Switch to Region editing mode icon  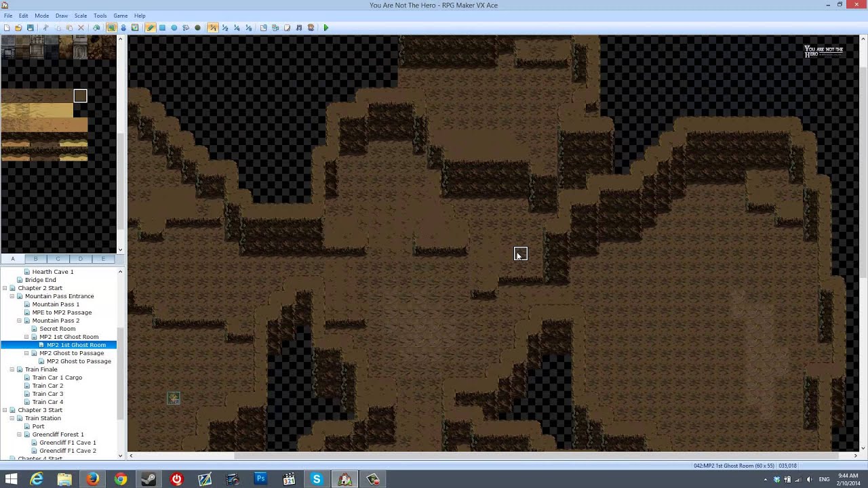coord(135,28)
